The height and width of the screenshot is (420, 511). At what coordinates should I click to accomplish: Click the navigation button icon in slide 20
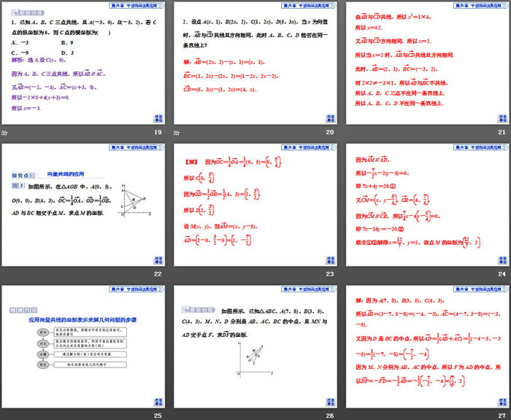pos(331,119)
